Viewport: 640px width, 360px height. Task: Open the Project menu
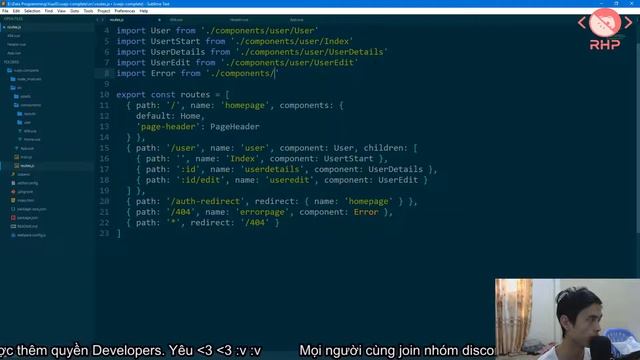[104, 11]
